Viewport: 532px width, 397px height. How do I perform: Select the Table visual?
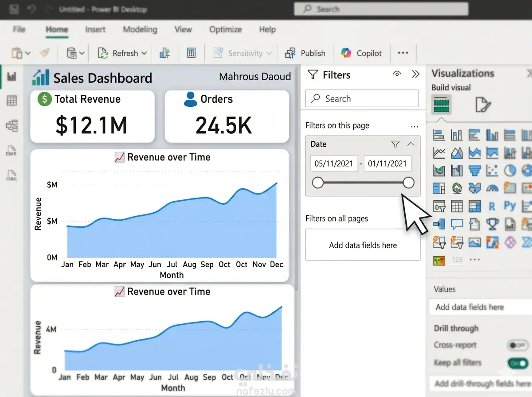[457, 206]
